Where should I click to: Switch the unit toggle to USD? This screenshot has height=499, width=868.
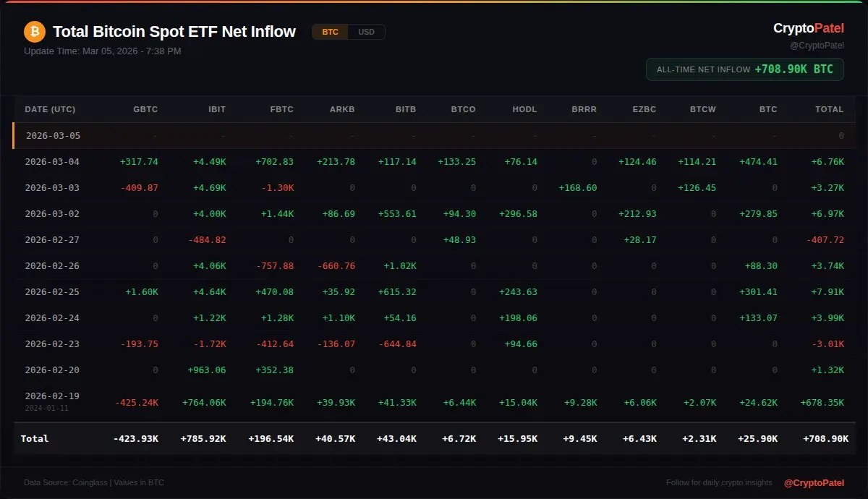pos(366,32)
